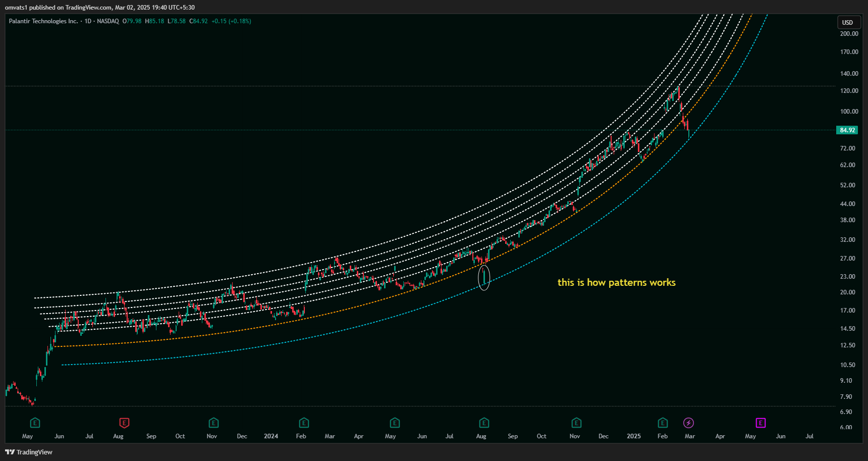868x461 pixels.
Task: Click the 100.00 price axis label
Action: point(849,112)
